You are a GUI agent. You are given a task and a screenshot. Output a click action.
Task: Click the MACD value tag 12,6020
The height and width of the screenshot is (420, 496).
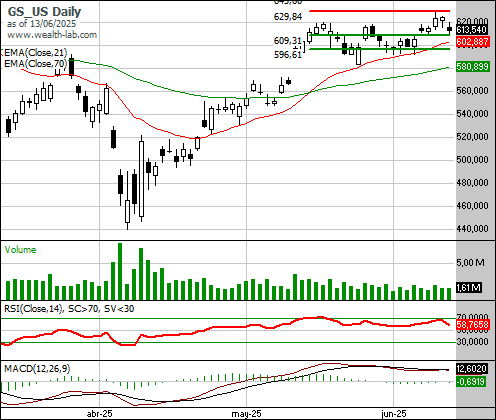point(472,369)
